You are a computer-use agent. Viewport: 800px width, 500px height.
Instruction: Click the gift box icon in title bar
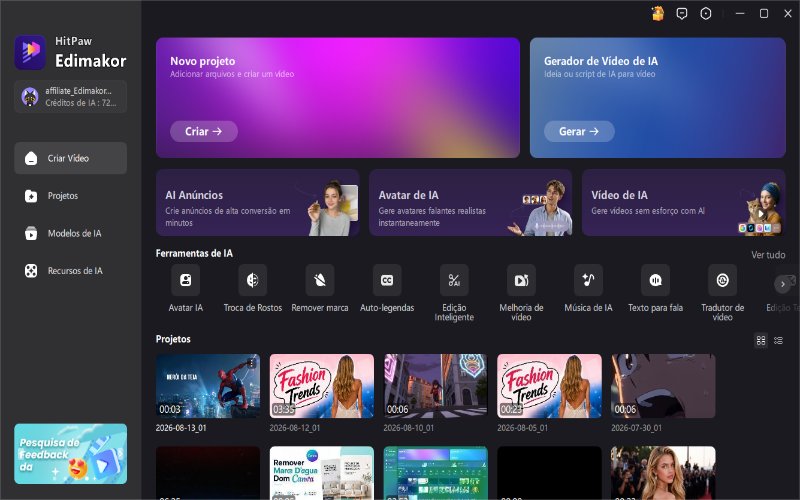[x=658, y=14]
